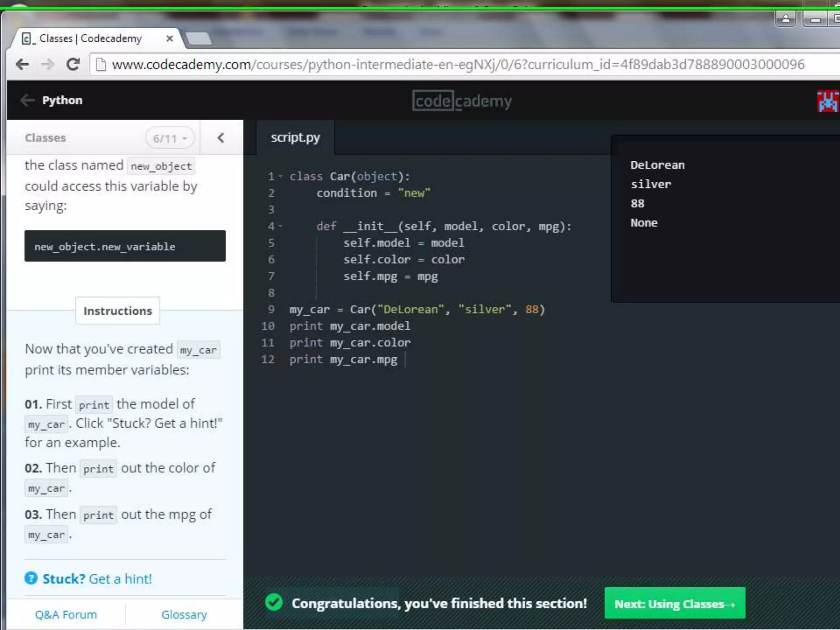
Task: Click the new_object.new_variable code example
Action: click(125, 246)
